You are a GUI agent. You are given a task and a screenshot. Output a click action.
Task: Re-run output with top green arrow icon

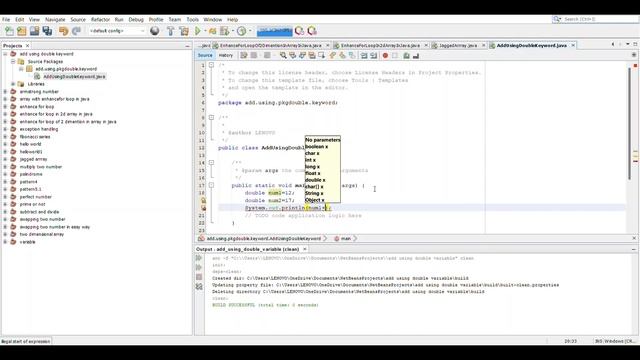coord(199,258)
